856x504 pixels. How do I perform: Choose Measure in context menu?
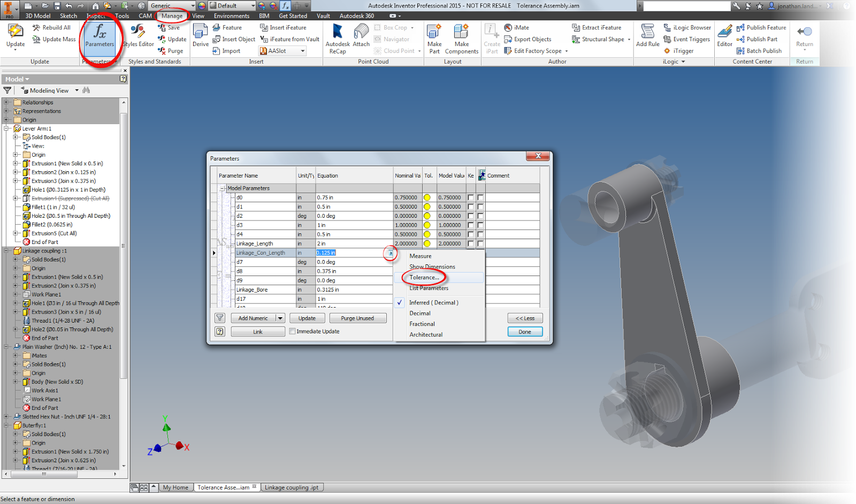coord(420,256)
